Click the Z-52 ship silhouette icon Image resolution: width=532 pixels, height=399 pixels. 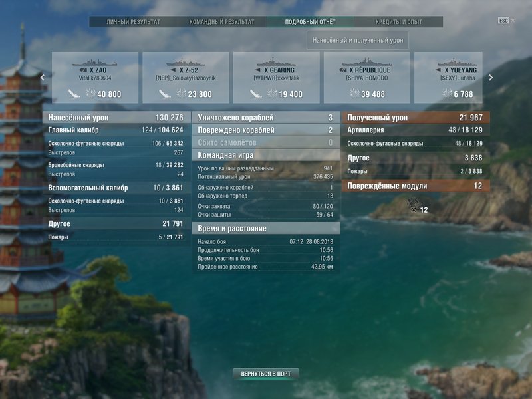pyautogui.click(x=186, y=63)
